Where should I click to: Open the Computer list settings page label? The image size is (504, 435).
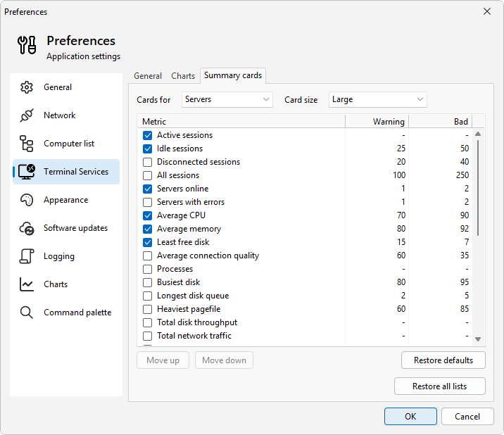[x=69, y=144]
